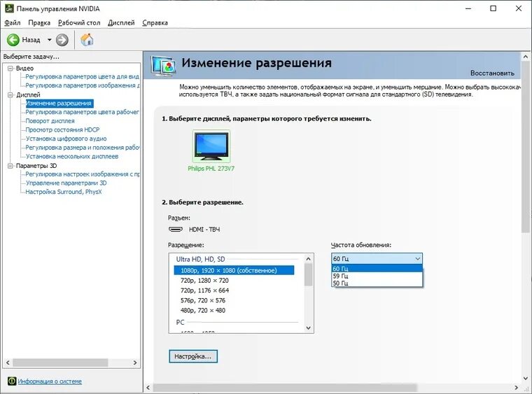Open Регулировка параметров цвета рабочего стола
This screenshot has width=532, height=394.
click(82, 112)
